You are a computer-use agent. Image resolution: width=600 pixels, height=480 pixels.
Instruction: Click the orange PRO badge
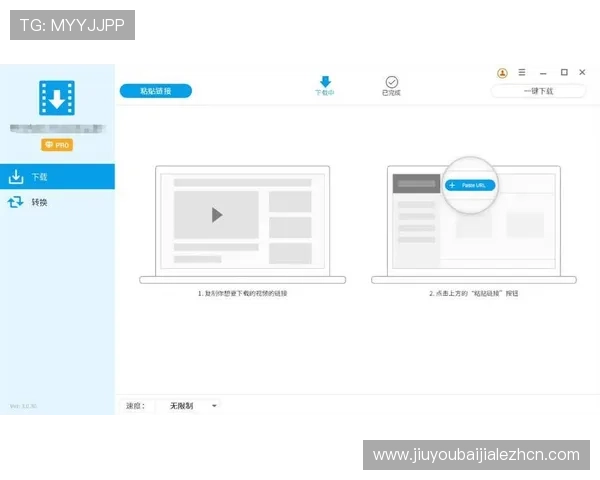pyautogui.click(x=57, y=145)
